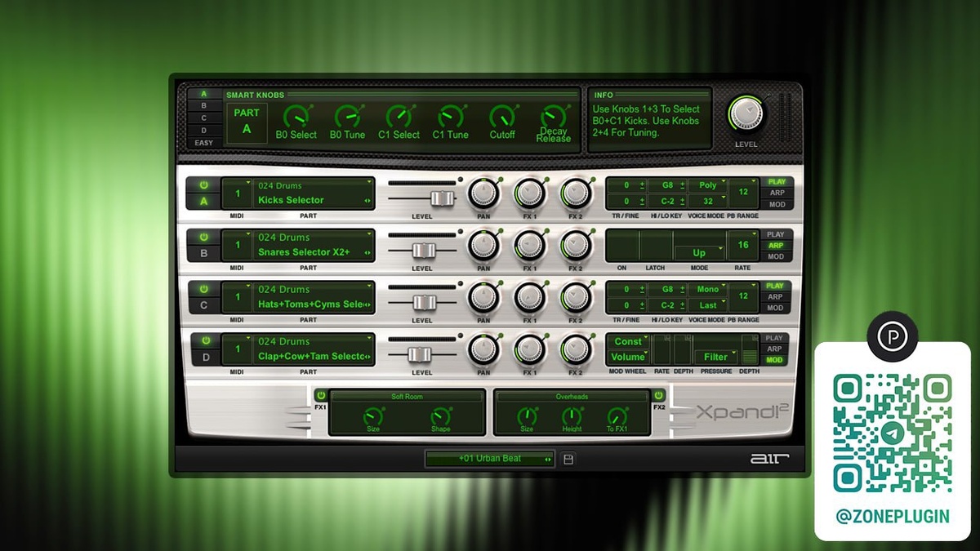Adjust the C1 Tune smart knob
980x551 pixels.
click(450, 117)
